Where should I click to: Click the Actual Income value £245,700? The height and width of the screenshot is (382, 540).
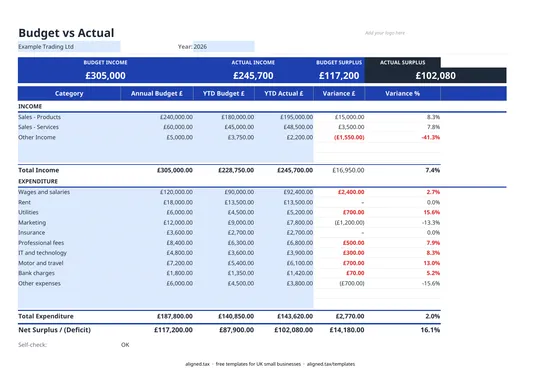coord(253,76)
